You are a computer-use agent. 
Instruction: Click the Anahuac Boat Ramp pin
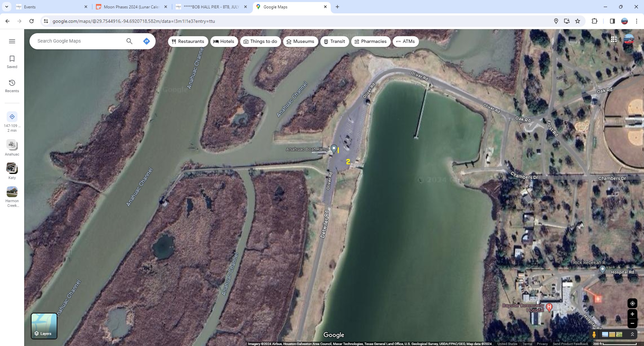(334, 149)
